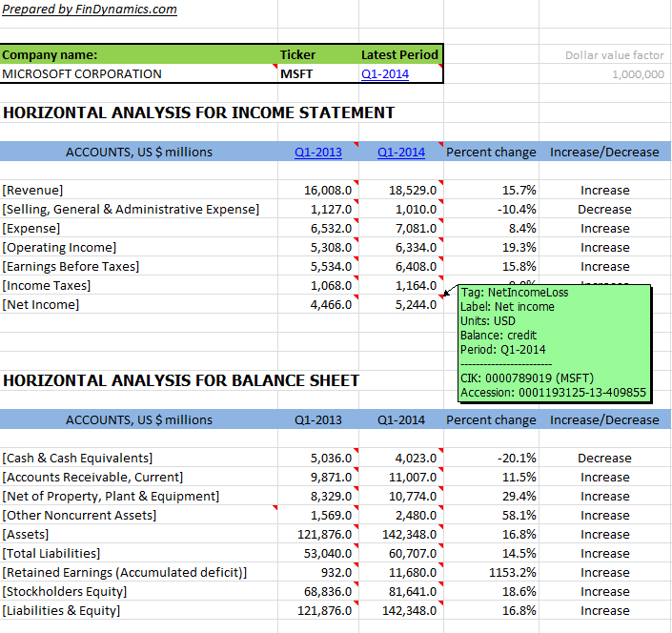Select the [Revenue] account label
The width and height of the screenshot is (672, 633).
pos(32,191)
